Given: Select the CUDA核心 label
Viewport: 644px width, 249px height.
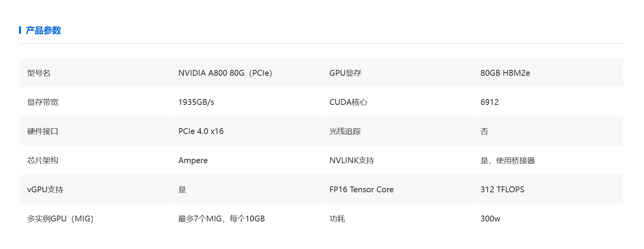Looking at the screenshot, I should click(348, 102).
